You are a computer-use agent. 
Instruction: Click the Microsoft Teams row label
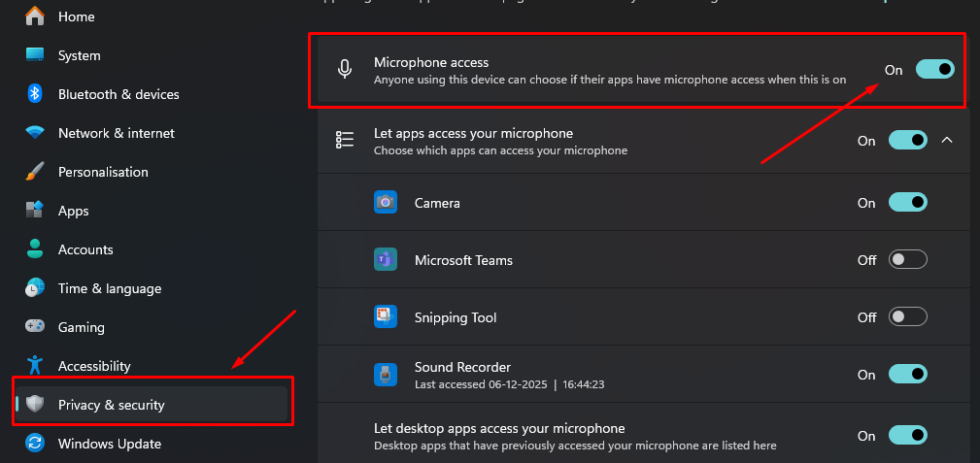pyautogui.click(x=463, y=260)
